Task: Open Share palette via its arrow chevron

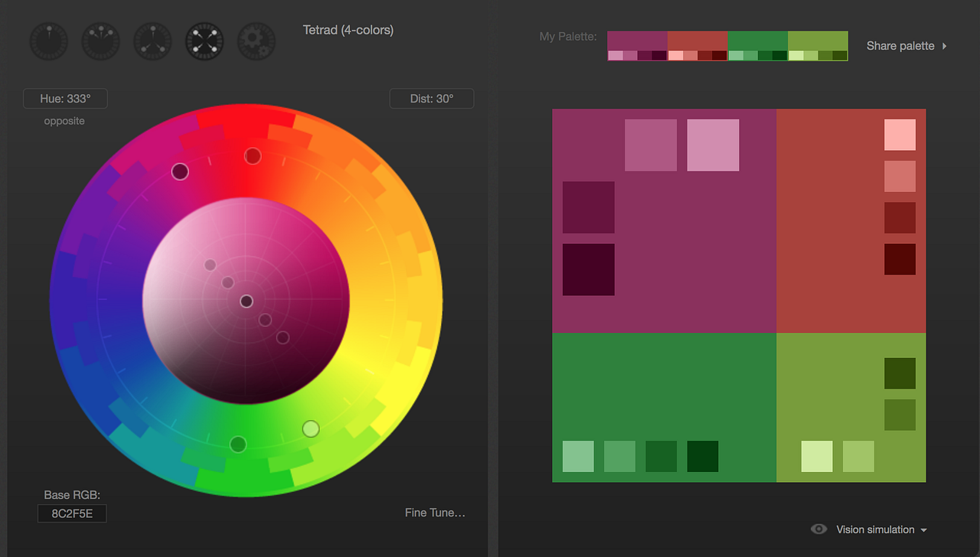Action: [x=943, y=45]
